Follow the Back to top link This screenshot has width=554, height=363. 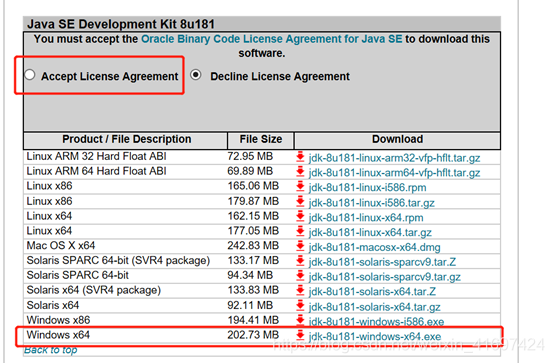(x=51, y=350)
